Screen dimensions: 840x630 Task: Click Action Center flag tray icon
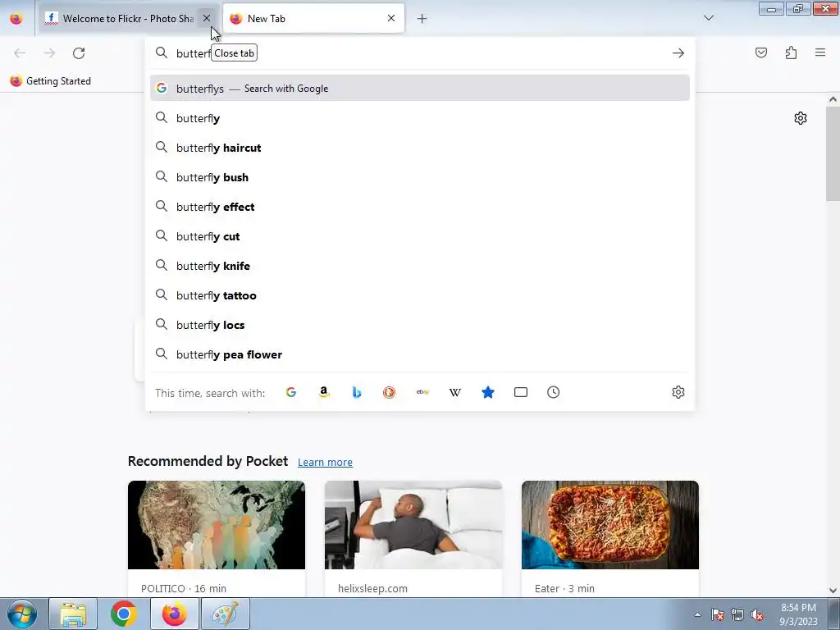[718, 614]
